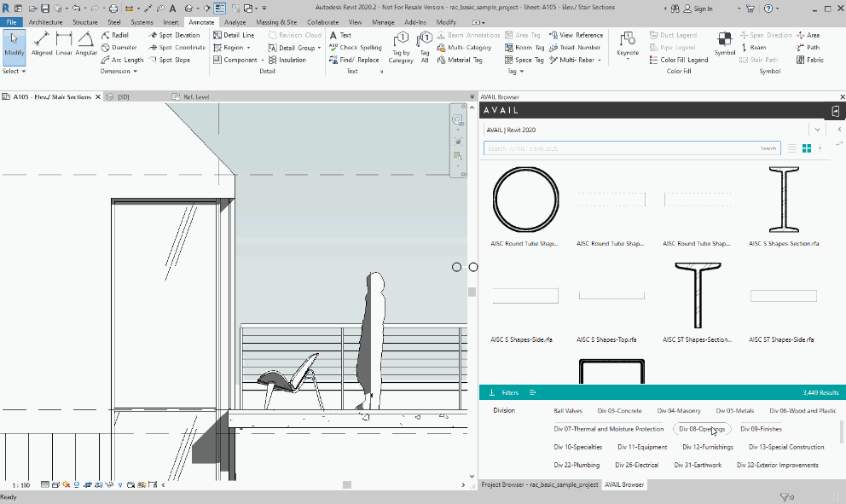
Task: Switch AVAIL results to grid view
Action: point(806,148)
